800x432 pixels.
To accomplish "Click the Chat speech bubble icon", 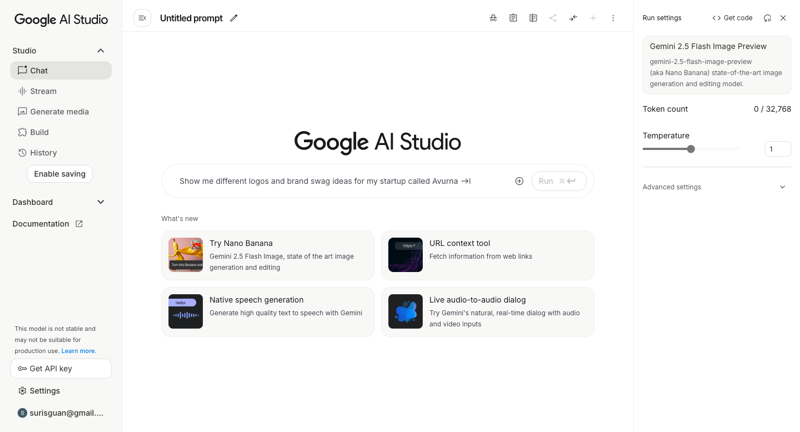I will 22,70.
